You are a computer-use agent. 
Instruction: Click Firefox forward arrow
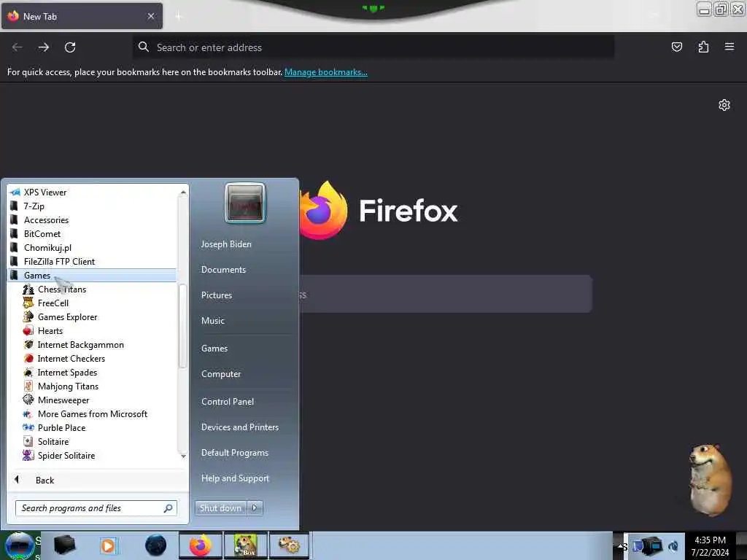click(43, 47)
